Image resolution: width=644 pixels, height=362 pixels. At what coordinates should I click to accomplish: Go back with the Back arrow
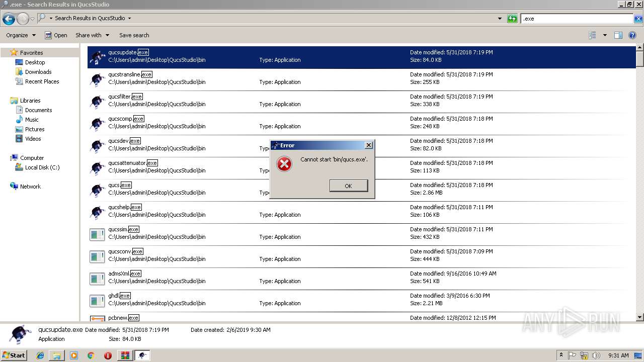point(9,19)
